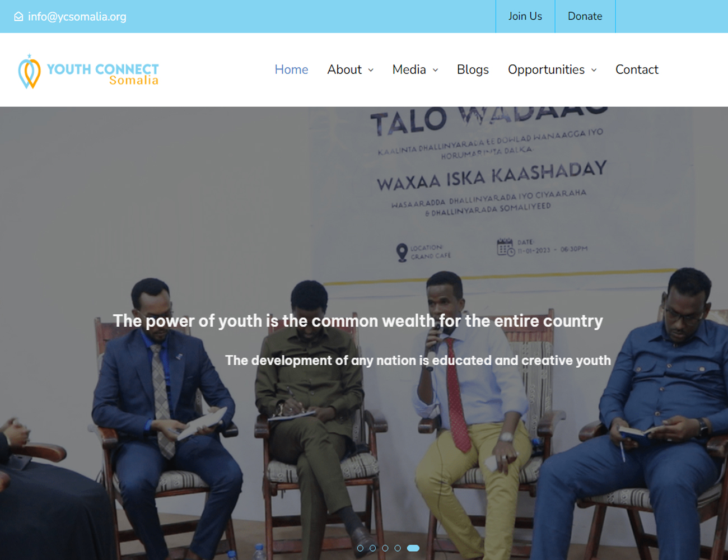Click the active fifth slide indicator

(x=413, y=548)
